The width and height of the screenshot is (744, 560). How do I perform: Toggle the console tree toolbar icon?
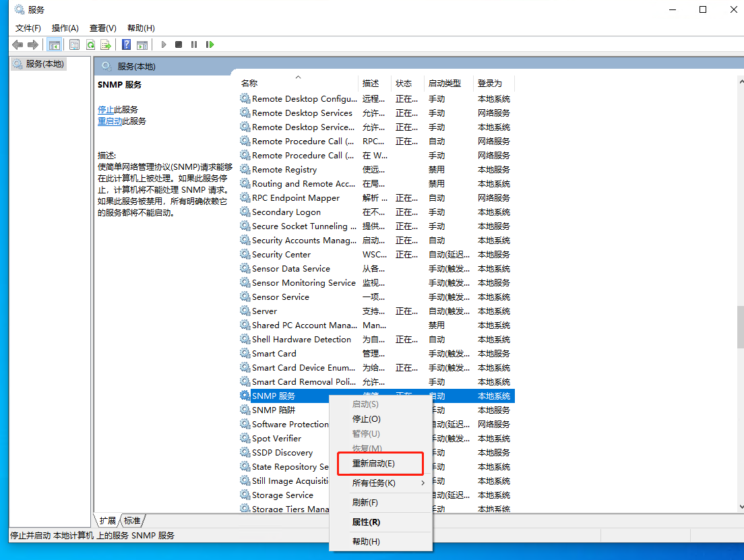55,44
